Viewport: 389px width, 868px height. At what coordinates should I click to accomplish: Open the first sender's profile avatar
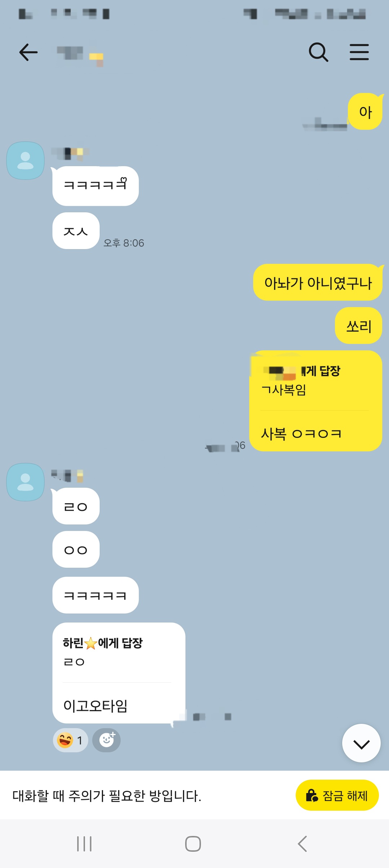(26, 160)
